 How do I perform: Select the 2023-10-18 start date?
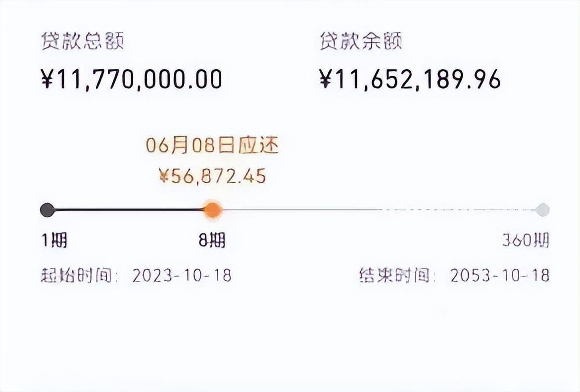(x=182, y=276)
